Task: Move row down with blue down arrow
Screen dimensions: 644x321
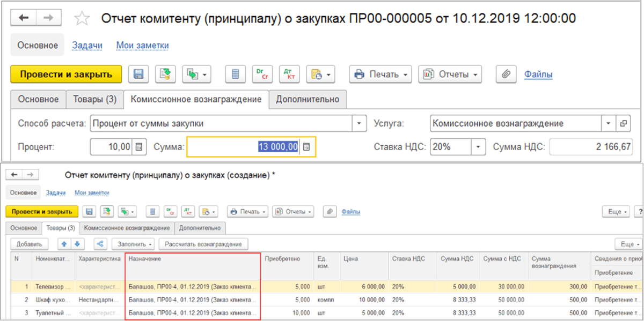Action: (77, 244)
